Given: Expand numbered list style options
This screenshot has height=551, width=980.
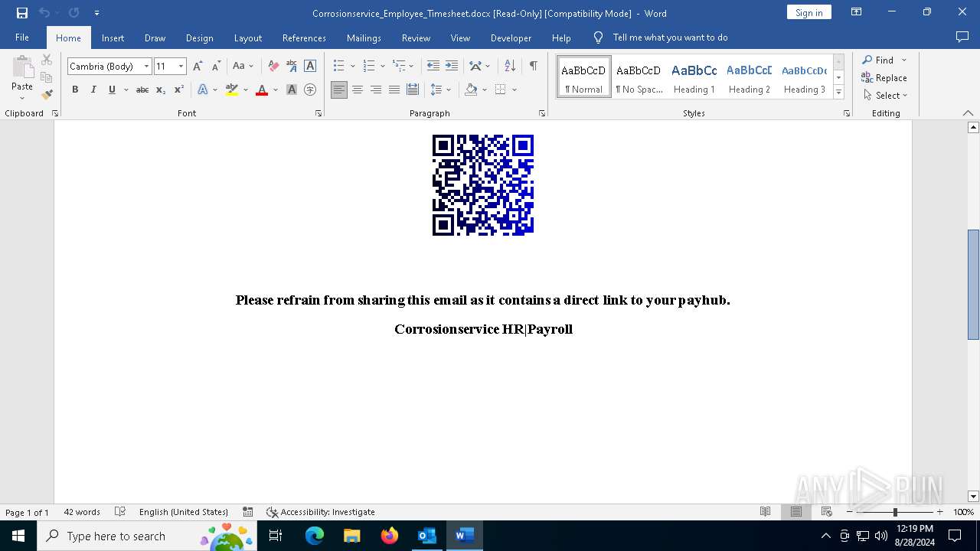Looking at the screenshot, I should tap(383, 67).
